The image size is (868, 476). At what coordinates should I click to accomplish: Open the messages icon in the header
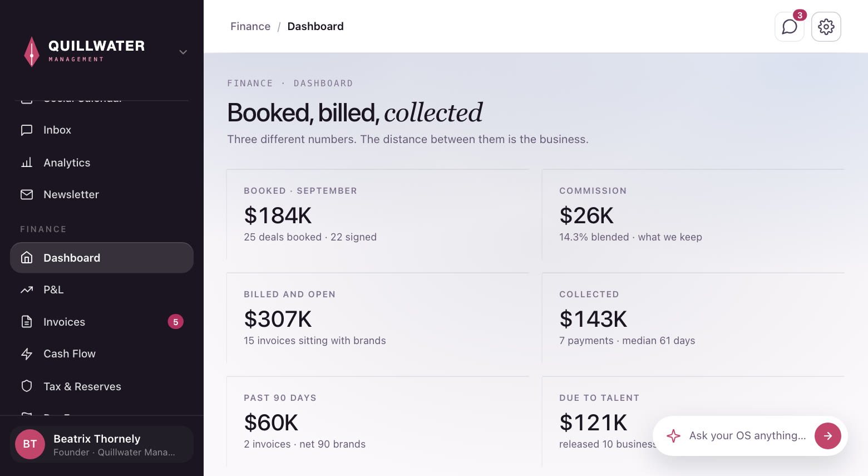(790, 27)
